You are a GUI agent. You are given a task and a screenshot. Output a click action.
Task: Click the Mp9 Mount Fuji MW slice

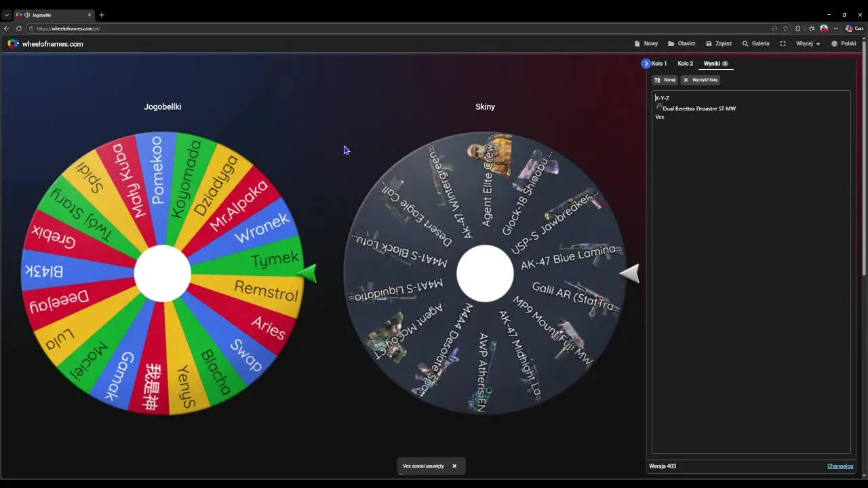[553, 330]
